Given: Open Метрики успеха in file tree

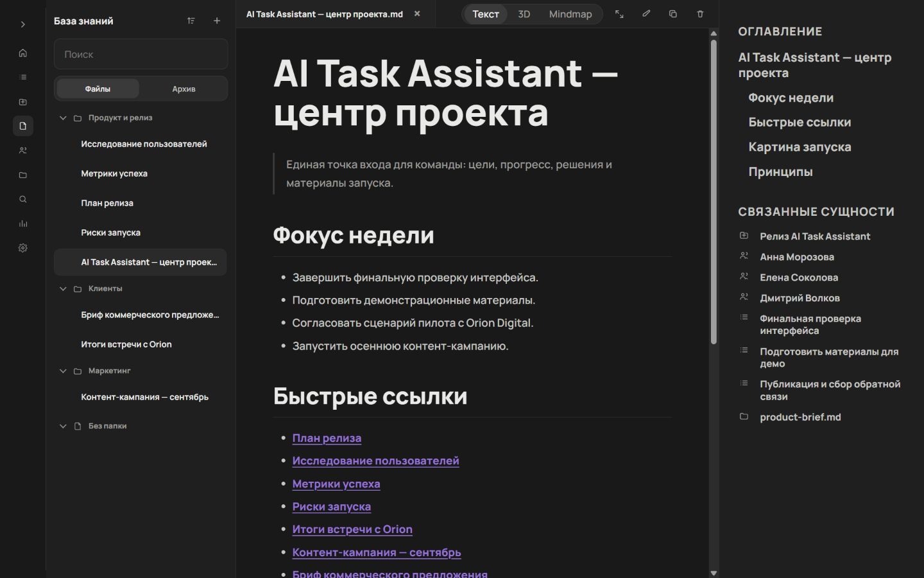Looking at the screenshot, I should pyautogui.click(x=114, y=173).
